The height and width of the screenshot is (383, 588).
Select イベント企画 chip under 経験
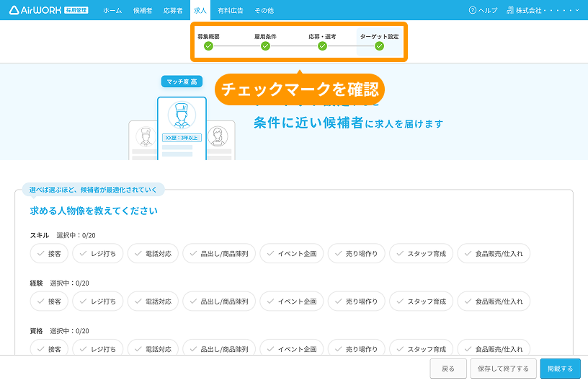[x=292, y=301]
